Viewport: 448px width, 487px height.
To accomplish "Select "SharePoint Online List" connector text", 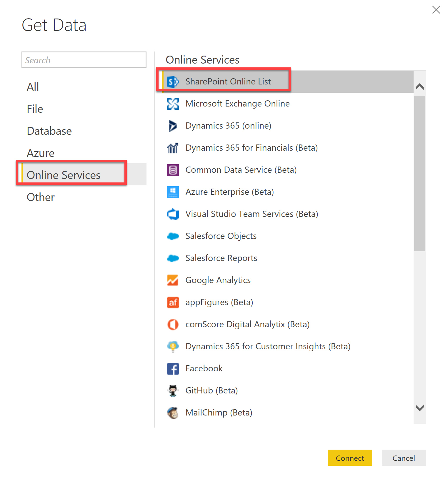I will (228, 82).
